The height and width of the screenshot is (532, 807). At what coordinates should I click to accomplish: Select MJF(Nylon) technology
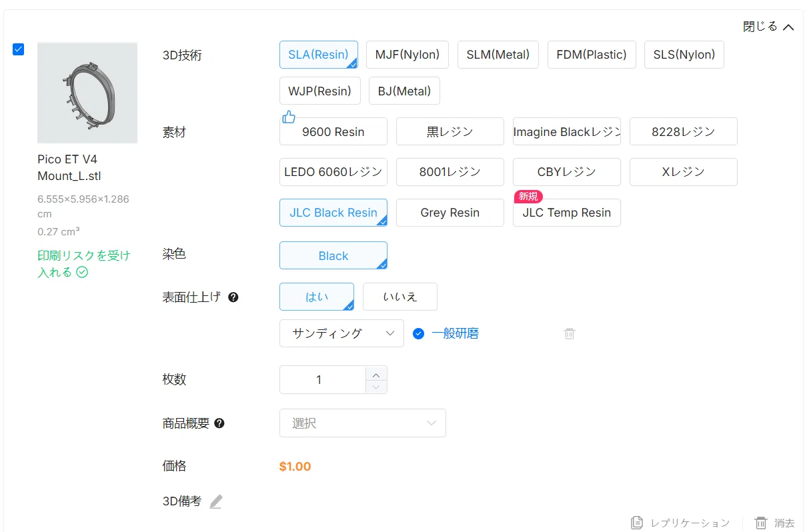click(408, 55)
